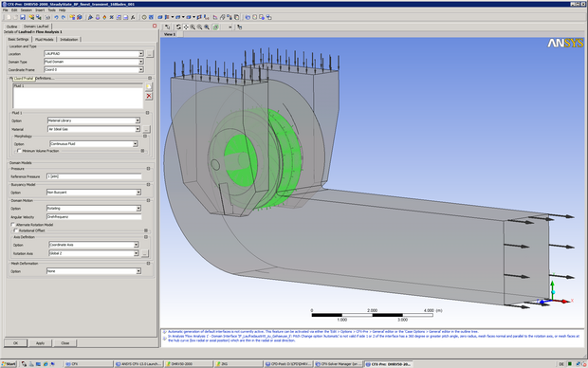Click the select mode arrow icon in the viewer toolbar

(x=167, y=27)
